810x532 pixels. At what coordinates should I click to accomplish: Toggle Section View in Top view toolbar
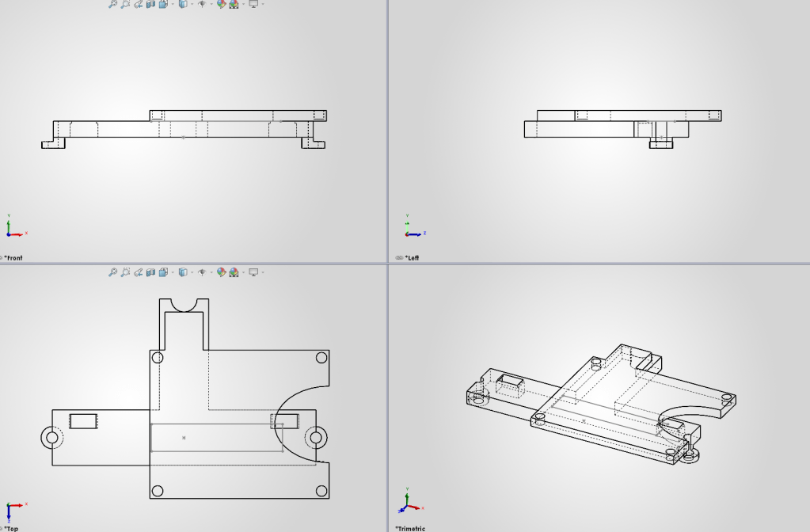point(150,272)
